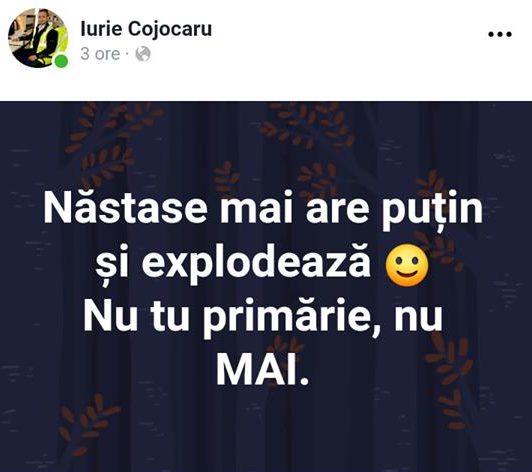
Task: Click the surname "Cojocaru" in the header
Action: pos(170,29)
